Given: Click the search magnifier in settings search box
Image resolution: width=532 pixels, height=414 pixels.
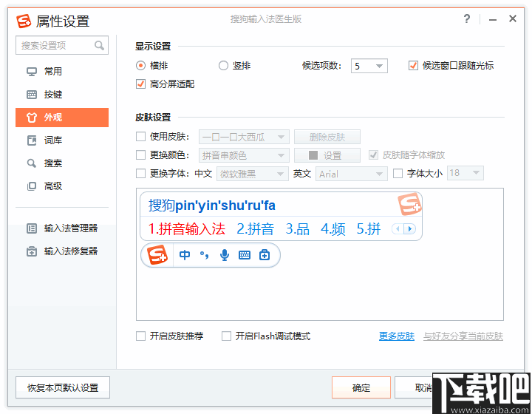Looking at the screenshot, I should point(99,45).
